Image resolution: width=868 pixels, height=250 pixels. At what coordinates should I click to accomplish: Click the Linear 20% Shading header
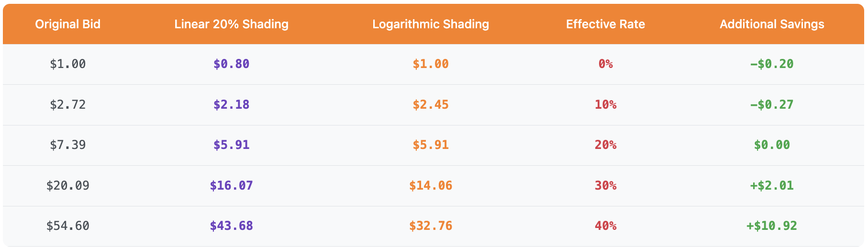[x=231, y=24]
